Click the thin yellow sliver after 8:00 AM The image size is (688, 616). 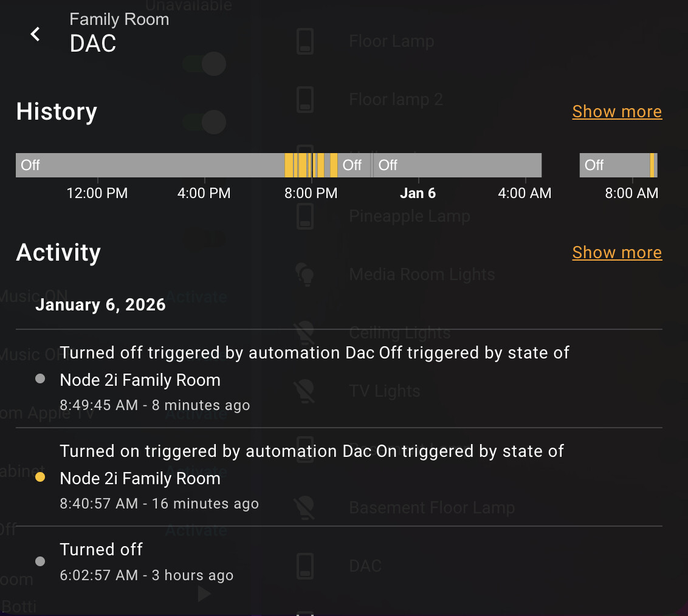pos(652,165)
